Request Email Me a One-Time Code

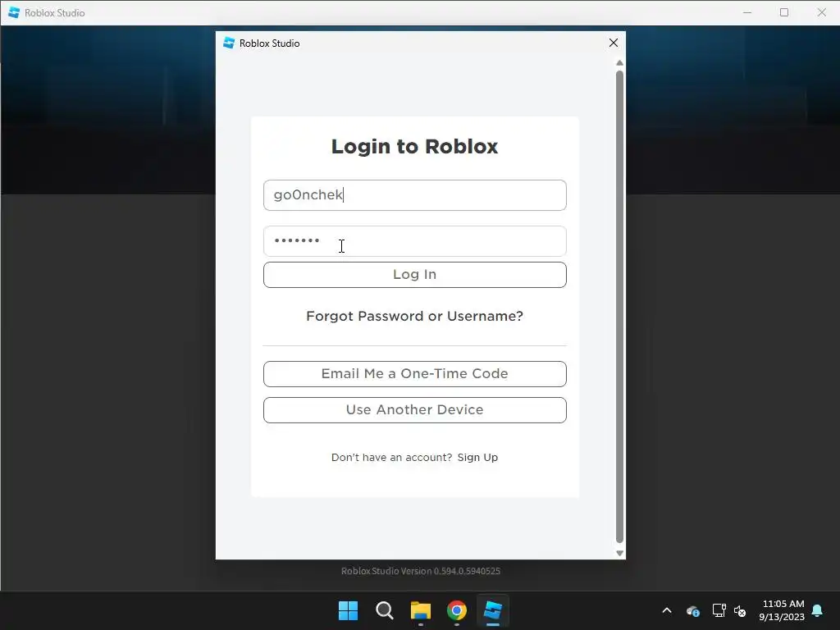pyautogui.click(x=414, y=374)
